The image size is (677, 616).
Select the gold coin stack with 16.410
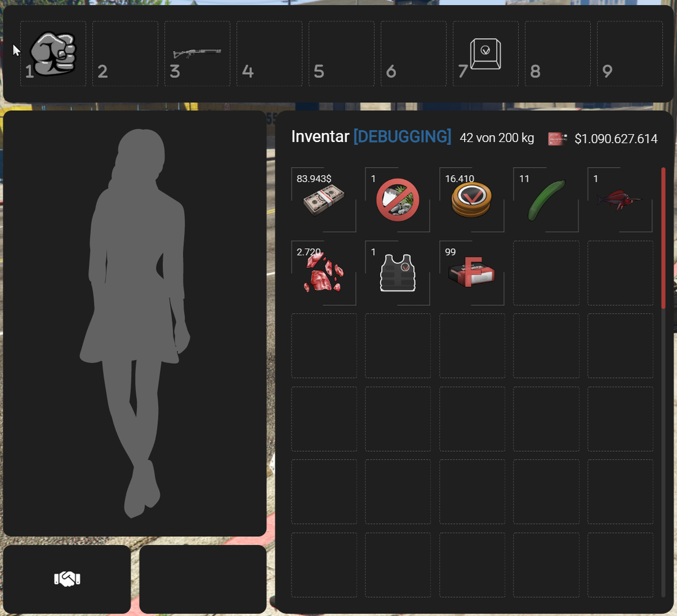[472, 200]
